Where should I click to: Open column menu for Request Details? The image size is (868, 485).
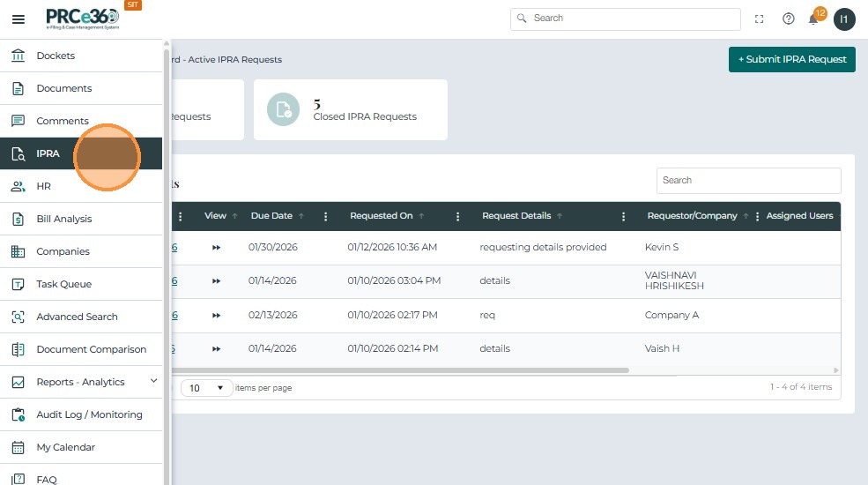tap(624, 216)
